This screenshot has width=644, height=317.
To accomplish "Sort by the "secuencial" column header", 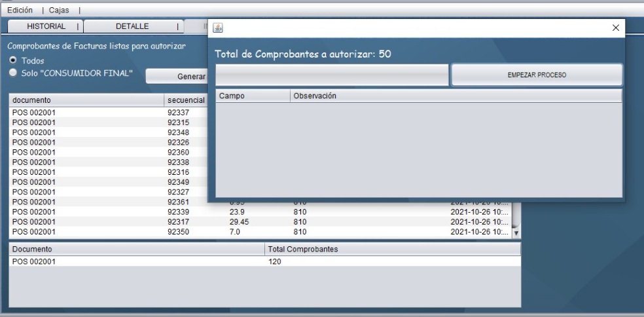I will [x=186, y=100].
